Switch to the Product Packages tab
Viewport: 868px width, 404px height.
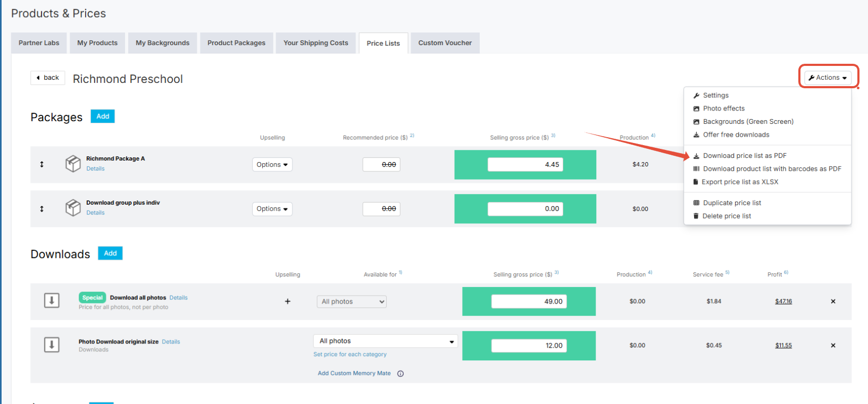236,43
